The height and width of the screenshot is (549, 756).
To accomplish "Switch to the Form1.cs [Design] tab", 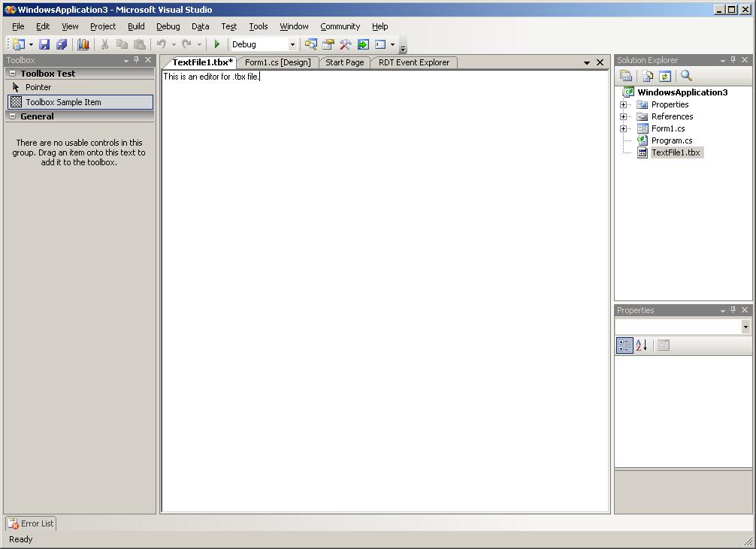I will (277, 62).
